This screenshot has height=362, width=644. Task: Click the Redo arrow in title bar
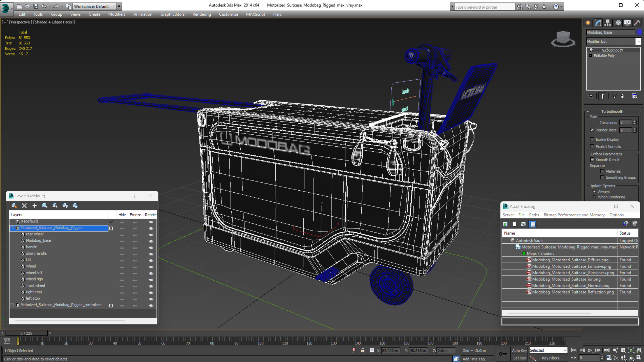(x=56, y=6)
